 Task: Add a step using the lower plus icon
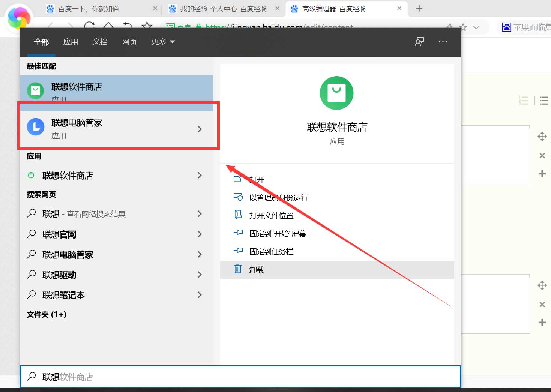pos(542,322)
